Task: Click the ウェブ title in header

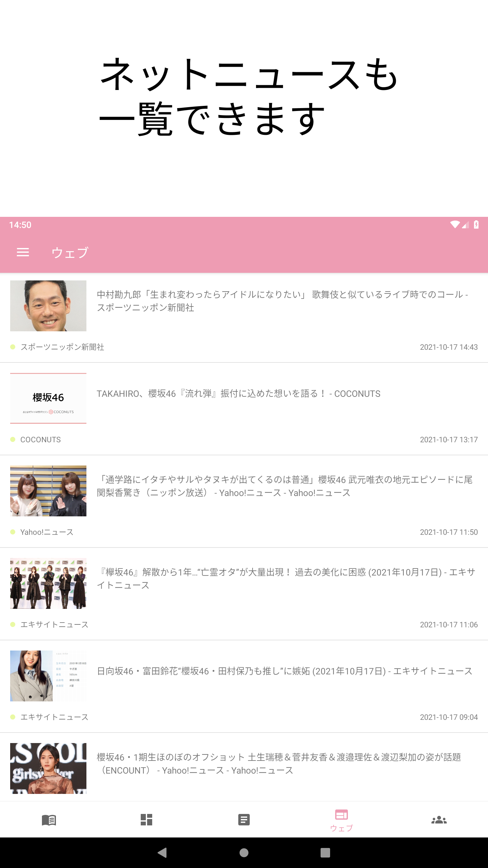Action: [70, 252]
